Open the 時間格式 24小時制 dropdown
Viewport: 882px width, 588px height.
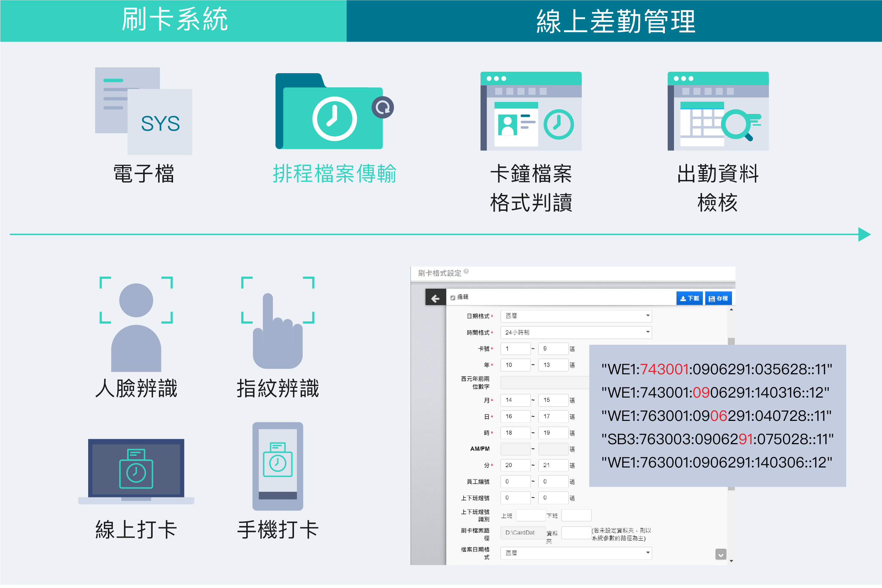(576, 333)
